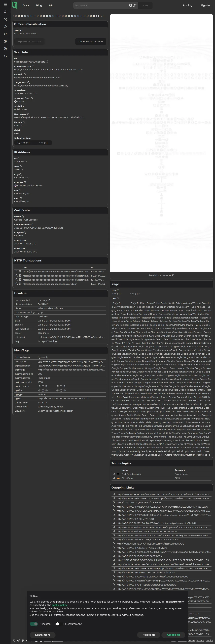
Task: Click the cf-ray header value
Action: (x=50, y=308)
